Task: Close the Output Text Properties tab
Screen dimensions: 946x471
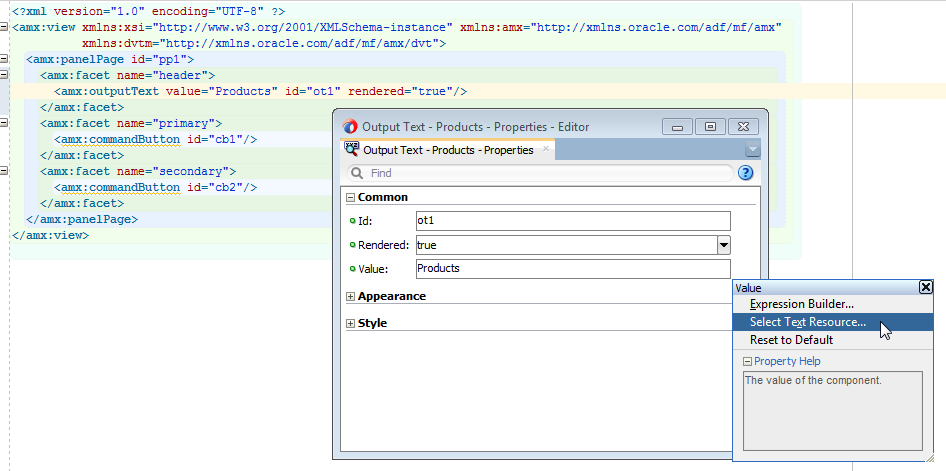Action: tap(545, 149)
